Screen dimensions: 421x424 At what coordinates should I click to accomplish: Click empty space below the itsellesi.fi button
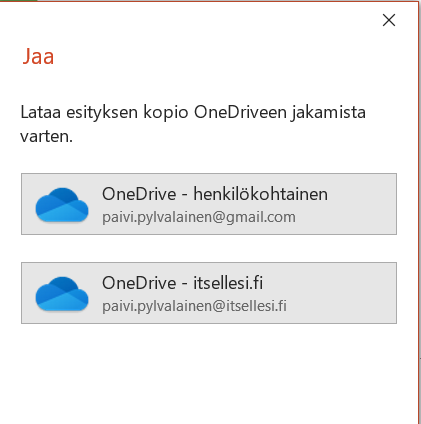click(x=209, y=370)
